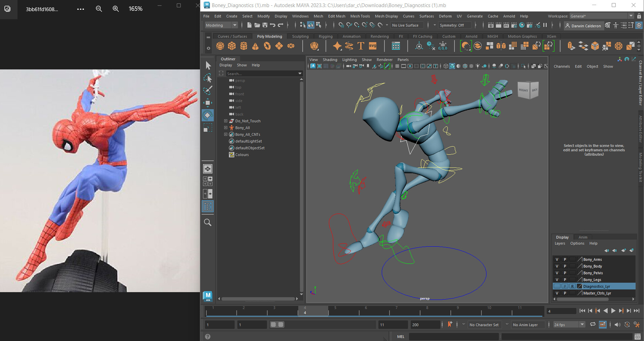Image resolution: width=644 pixels, height=341 pixels.
Task: Activate the Move tool in the toolbox
Action: [208, 103]
